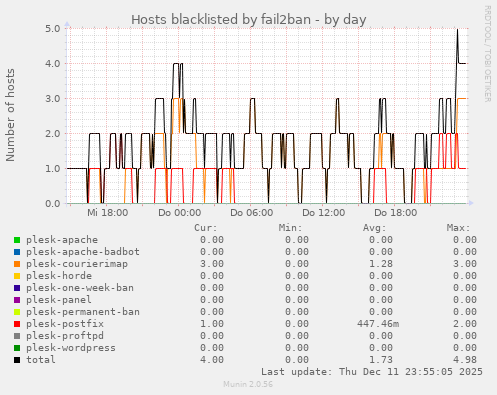Click total max value 4.98

tap(465, 360)
